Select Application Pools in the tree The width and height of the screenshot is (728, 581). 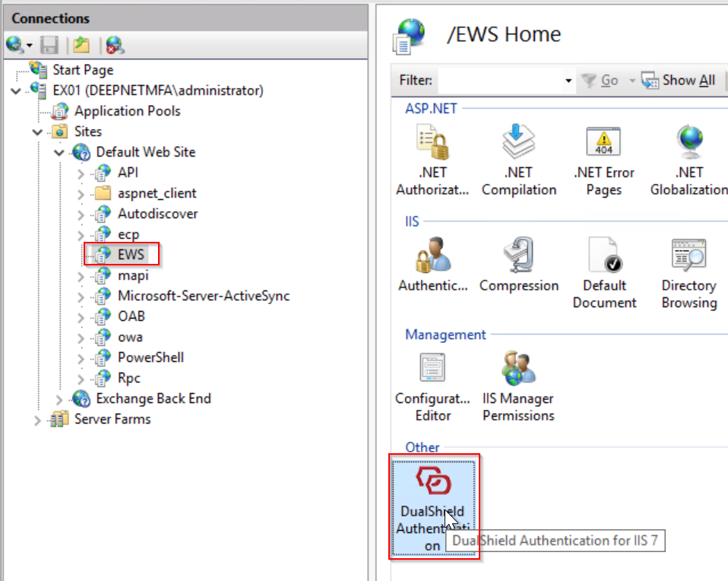pos(127,111)
